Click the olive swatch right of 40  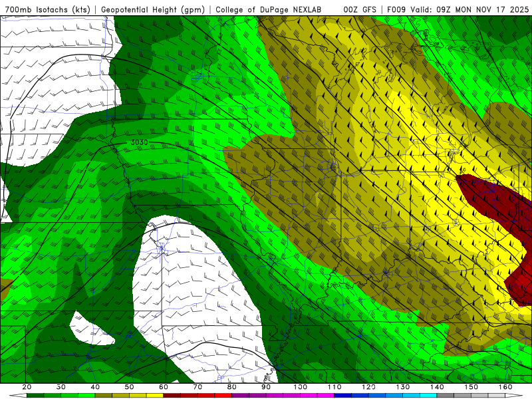(x=104, y=396)
